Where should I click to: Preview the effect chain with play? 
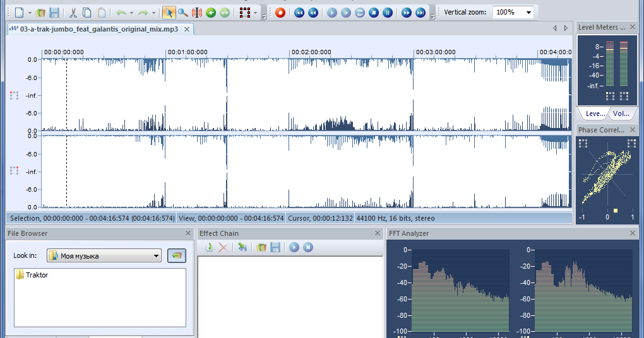(294, 247)
